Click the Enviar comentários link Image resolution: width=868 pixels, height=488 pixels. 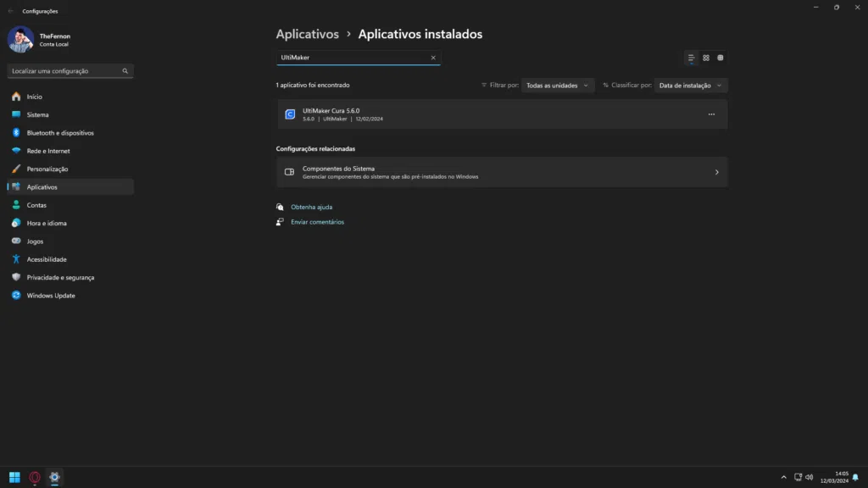click(x=317, y=222)
